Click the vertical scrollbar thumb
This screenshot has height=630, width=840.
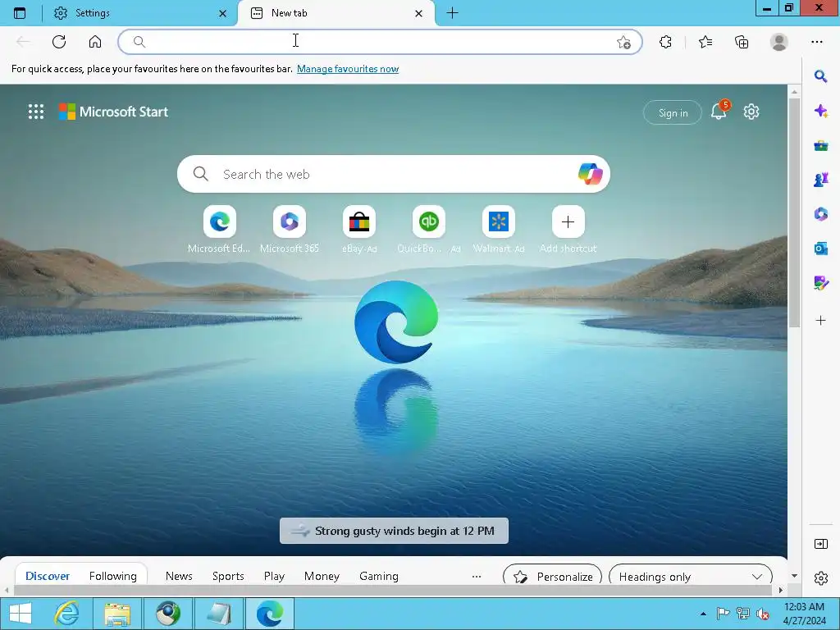point(794,212)
